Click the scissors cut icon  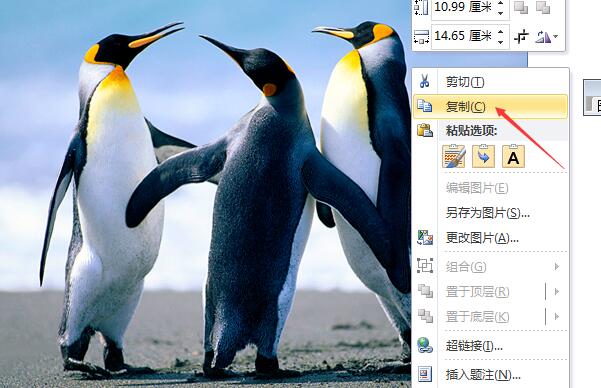point(424,82)
